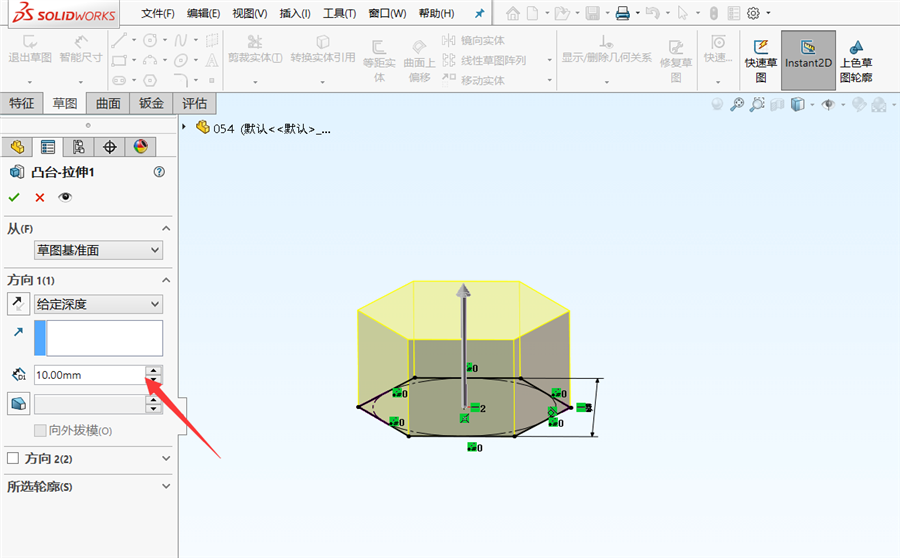Click the Save icon
The width and height of the screenshot is (900, 558).
pyautogui.click(x=593, y=13)
